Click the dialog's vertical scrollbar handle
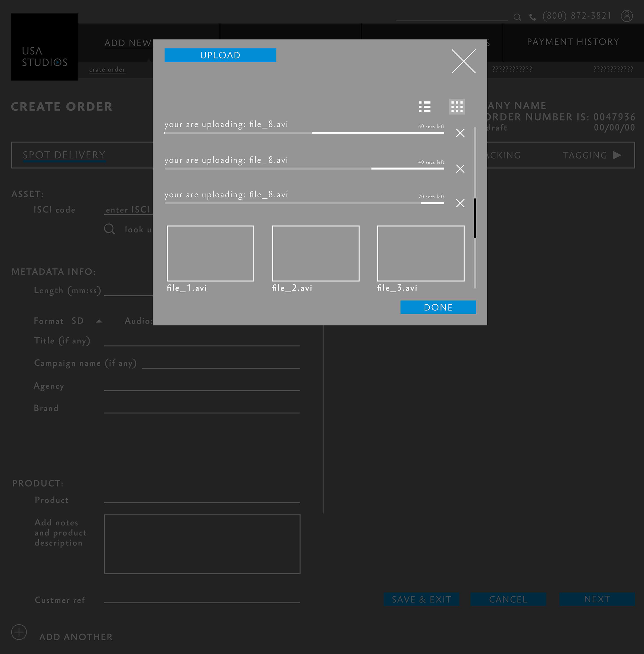 click(x=475, y=218)
